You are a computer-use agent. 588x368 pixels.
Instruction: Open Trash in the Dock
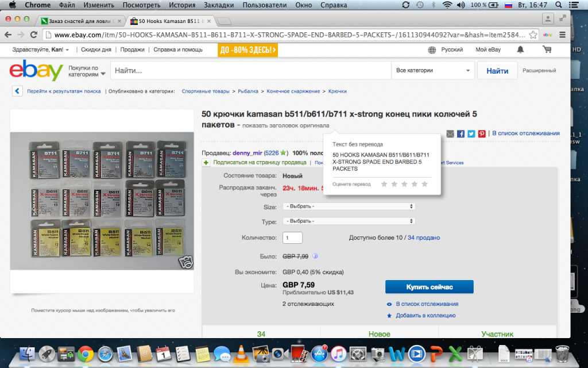click(x=562, y=354)
